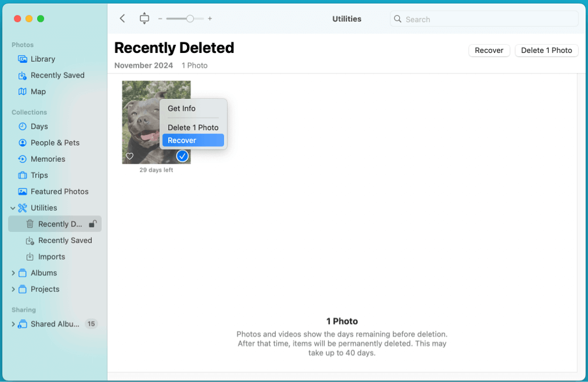Deselect the photo's blue checkmark
This screenshot has width=588, height=382.
(182, 156)
